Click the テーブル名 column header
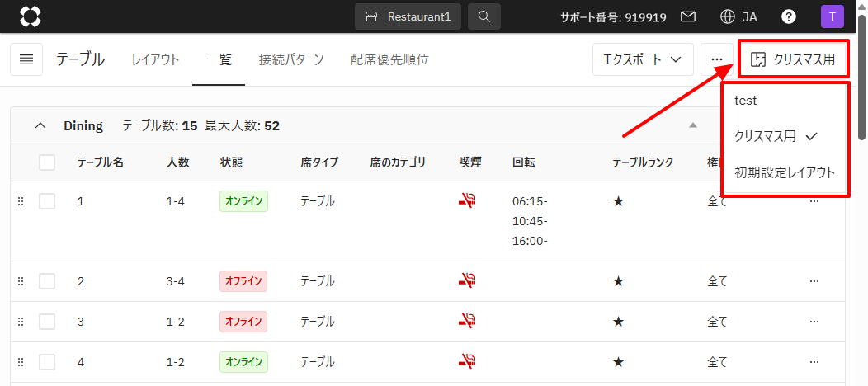 pyautogui.click(x=100, y=162)
